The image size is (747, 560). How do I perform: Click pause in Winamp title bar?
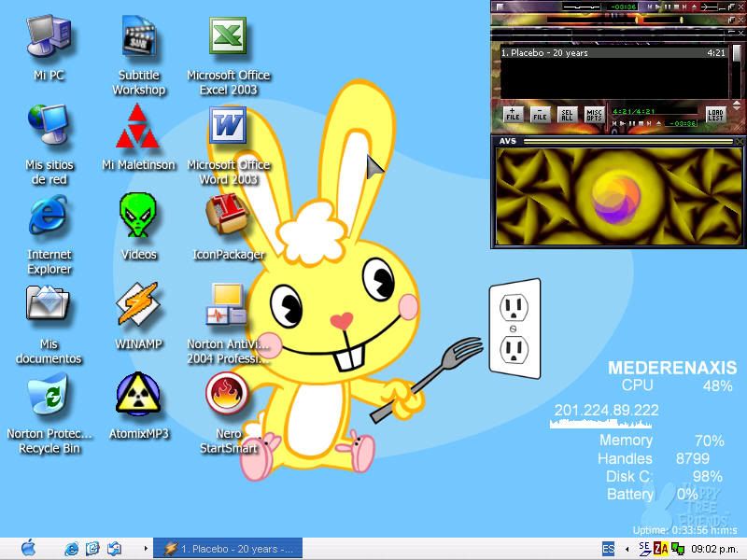(668, 7)
